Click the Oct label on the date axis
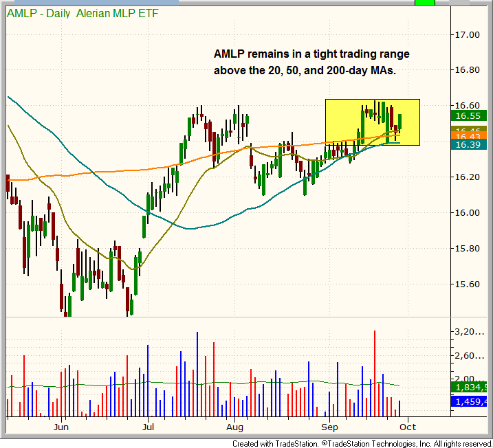This screenshot has width=493, height=448. pos(408,427)
